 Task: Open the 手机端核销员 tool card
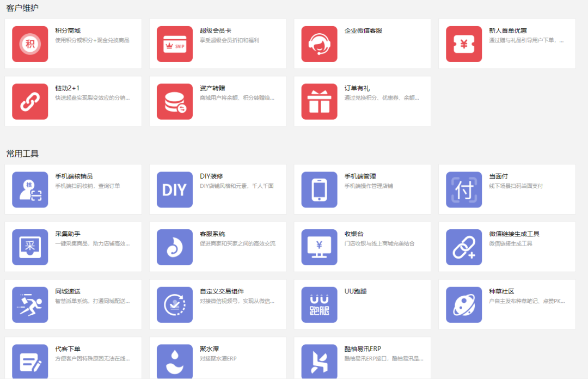point(73,189)
